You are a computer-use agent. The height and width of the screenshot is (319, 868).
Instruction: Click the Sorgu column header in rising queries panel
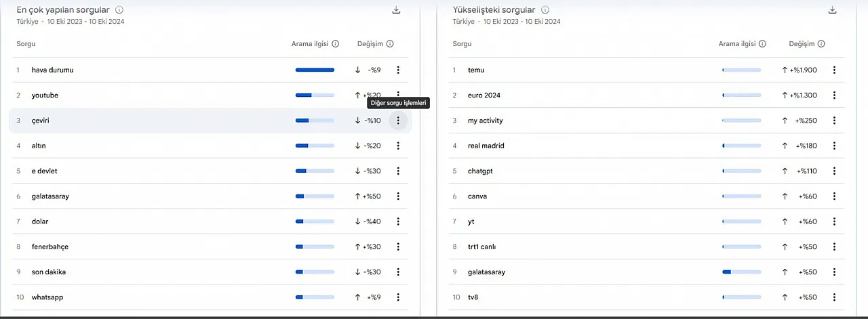point(462,44)
